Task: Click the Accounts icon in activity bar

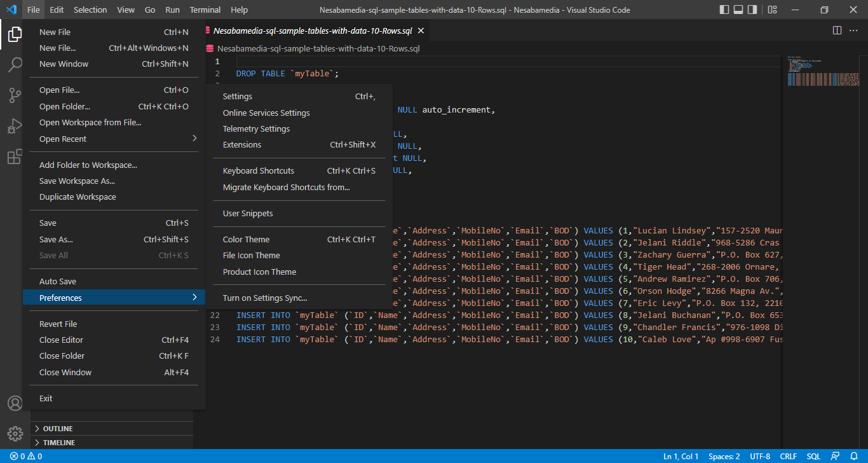Action: (x=15, y=403)
